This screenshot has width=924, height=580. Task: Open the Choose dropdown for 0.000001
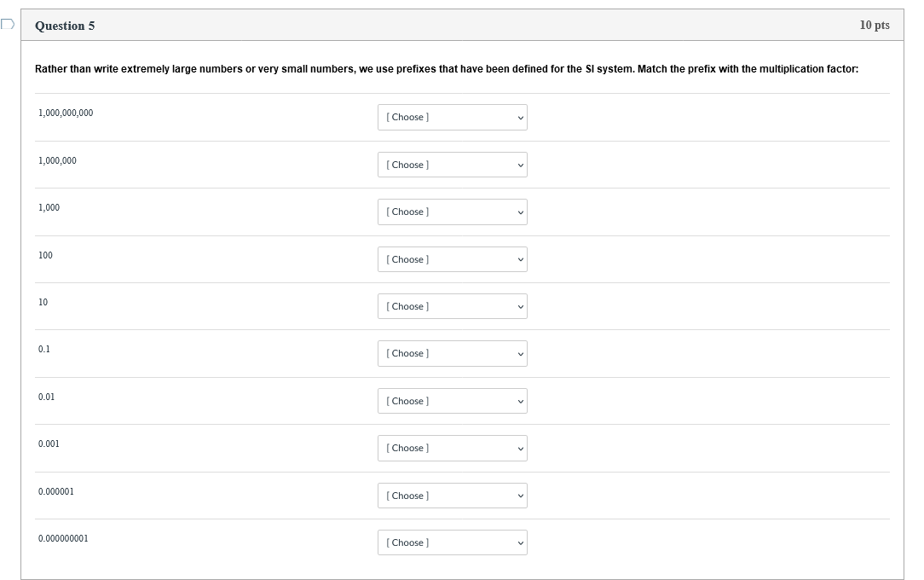(x=452, y=496)
